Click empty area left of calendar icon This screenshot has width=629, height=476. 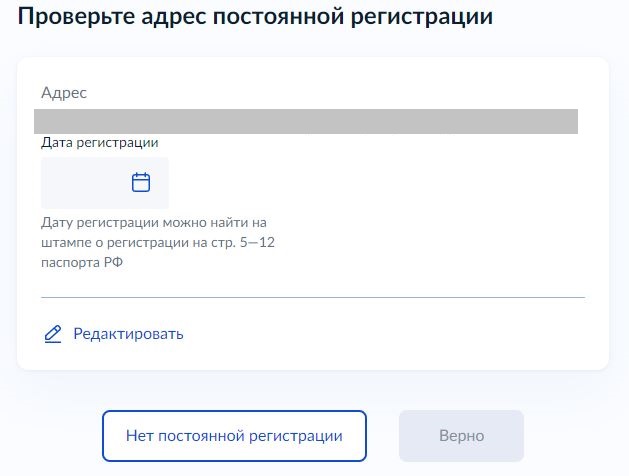point(86,183)
